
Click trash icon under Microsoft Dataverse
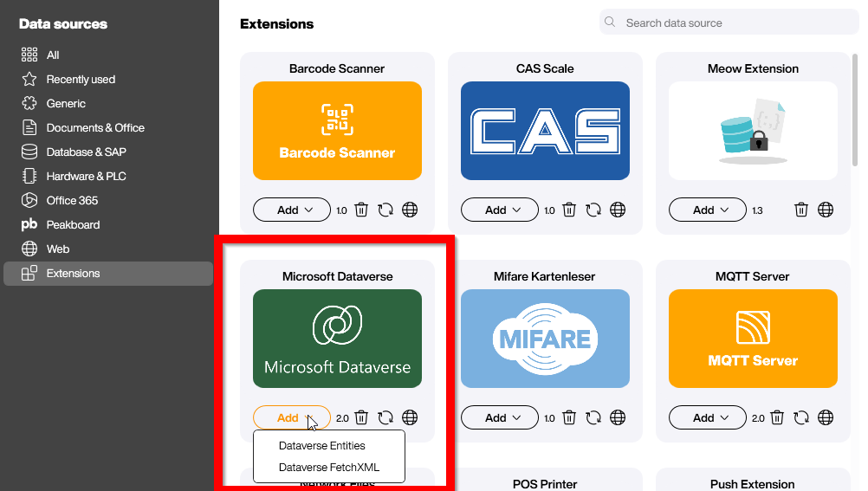(361, 417)
